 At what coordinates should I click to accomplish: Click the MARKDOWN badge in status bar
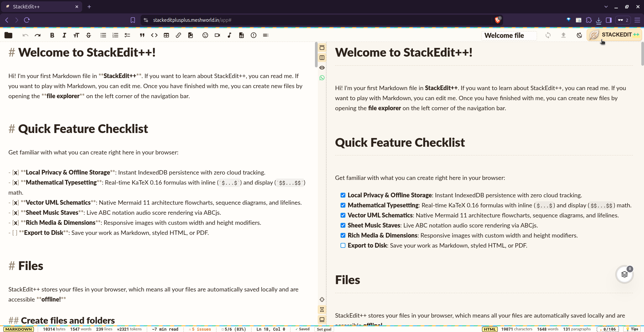(19, 329)
